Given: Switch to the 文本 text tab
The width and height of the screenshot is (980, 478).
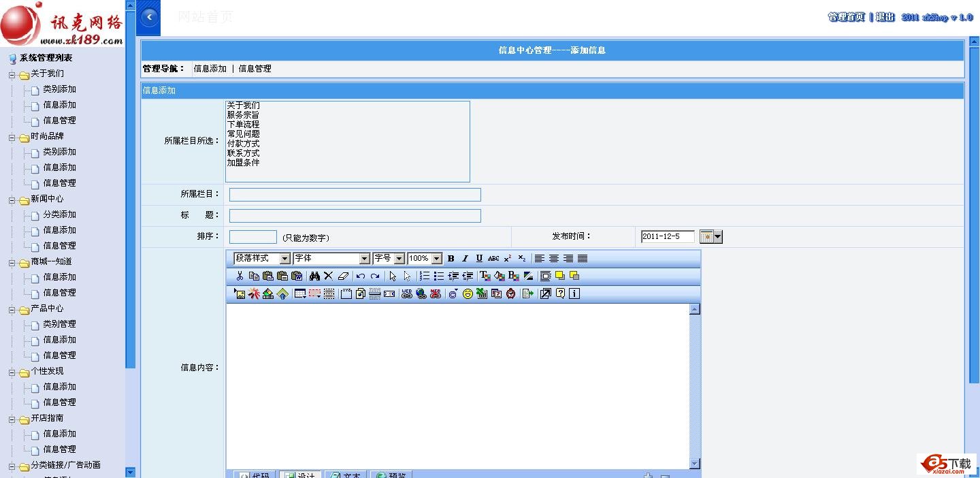Looking at the screenshot, I should click(x=346, y=475).
